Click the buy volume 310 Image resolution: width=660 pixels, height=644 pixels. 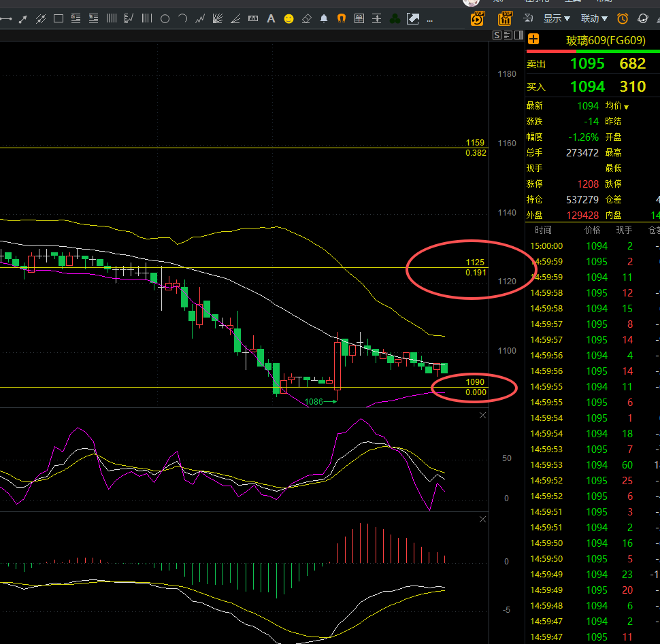(x=632, y=86)
